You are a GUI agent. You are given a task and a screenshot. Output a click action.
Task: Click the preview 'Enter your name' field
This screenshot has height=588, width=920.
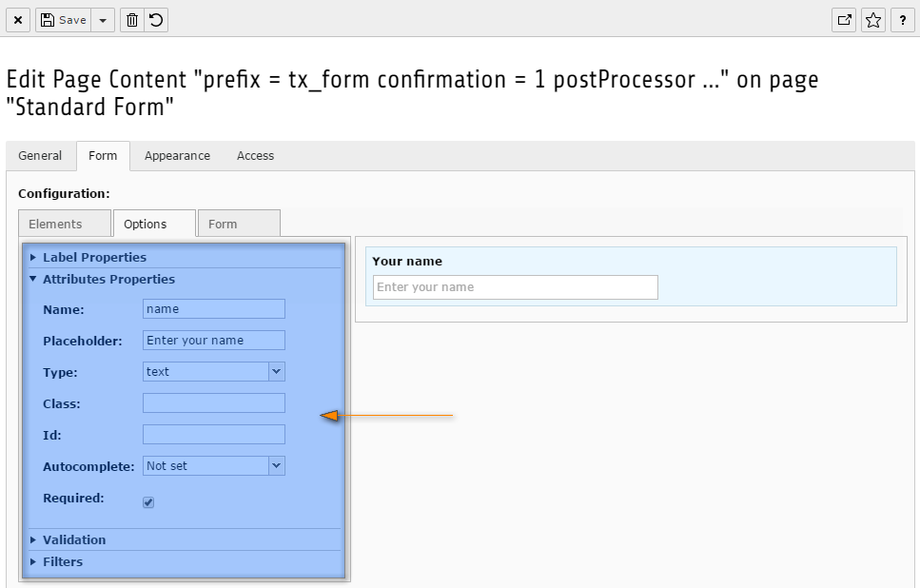[x=515, y=287]
